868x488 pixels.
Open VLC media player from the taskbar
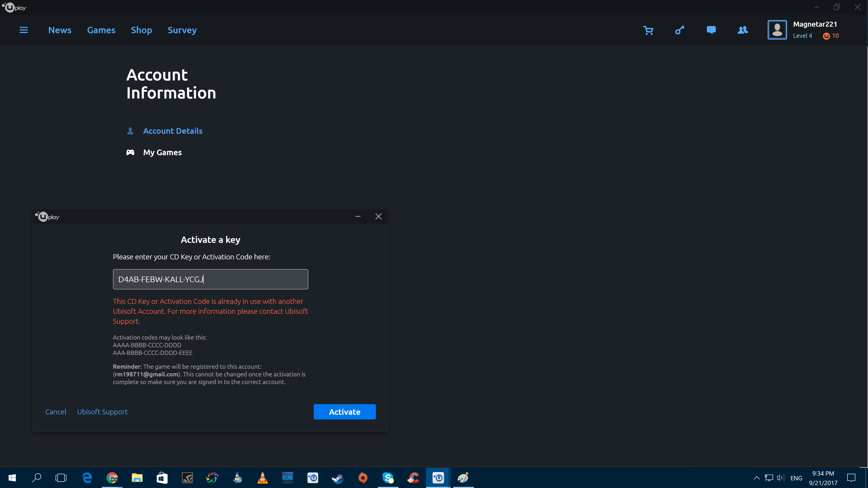(x=262, y=478)
